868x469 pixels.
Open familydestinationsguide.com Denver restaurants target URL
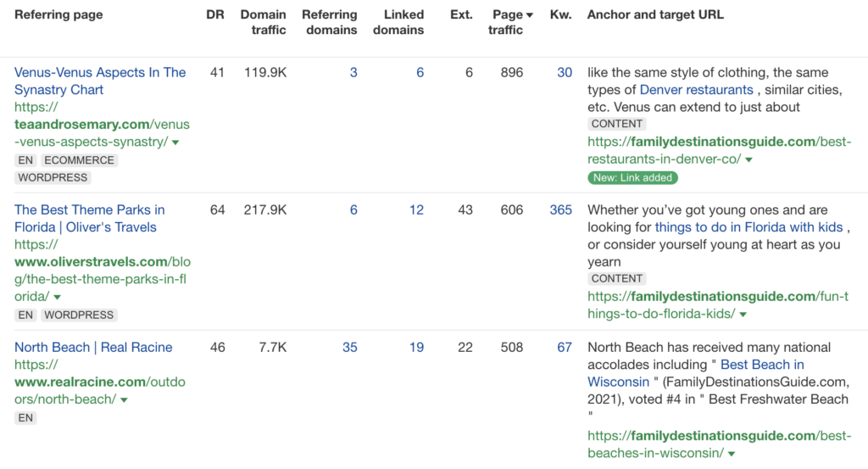(x=719, y=151)
